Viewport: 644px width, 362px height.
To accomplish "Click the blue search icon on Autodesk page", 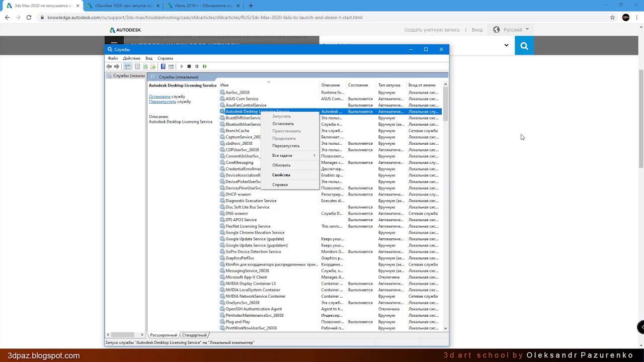I will coord(524,46).
